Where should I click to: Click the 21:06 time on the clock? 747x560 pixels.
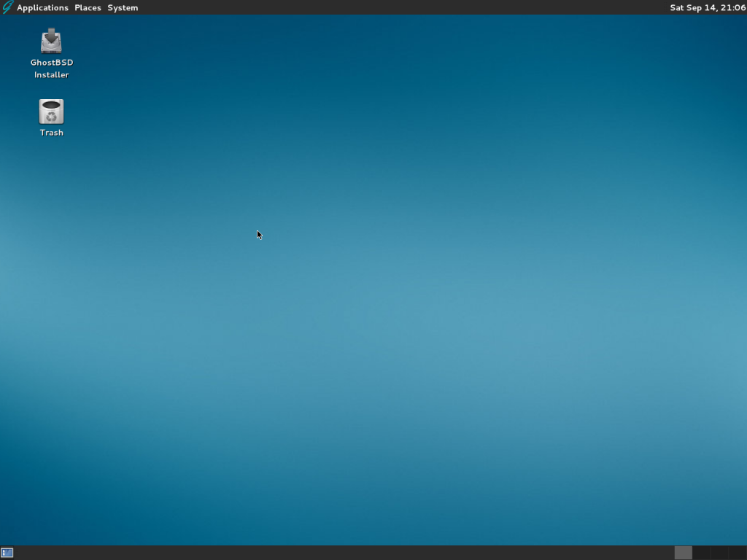coord(733,8)
